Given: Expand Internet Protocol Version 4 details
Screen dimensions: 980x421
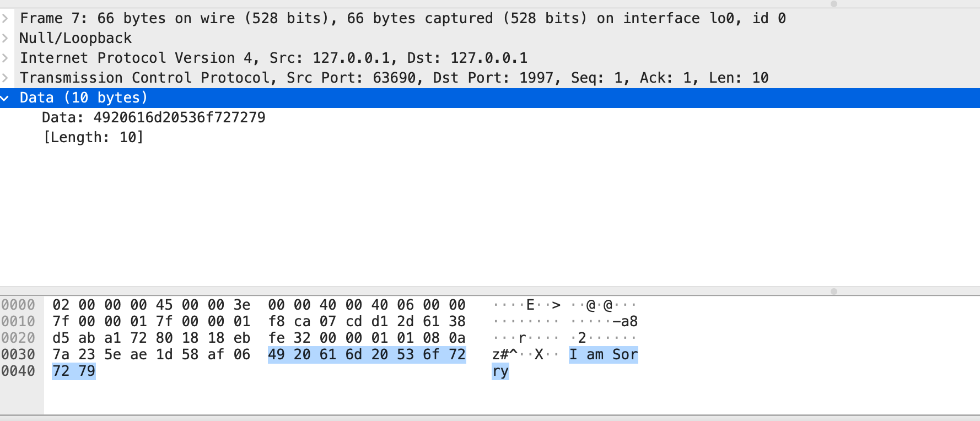Looking at the screenshot, I should pyautogui.click(x=5, y=58).
